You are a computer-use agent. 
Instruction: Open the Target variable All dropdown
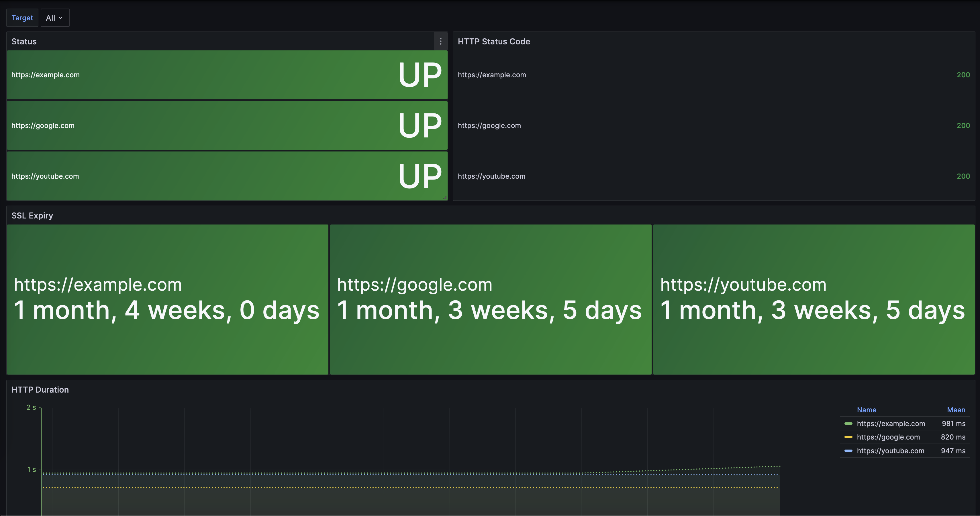(x=55, y=18)
